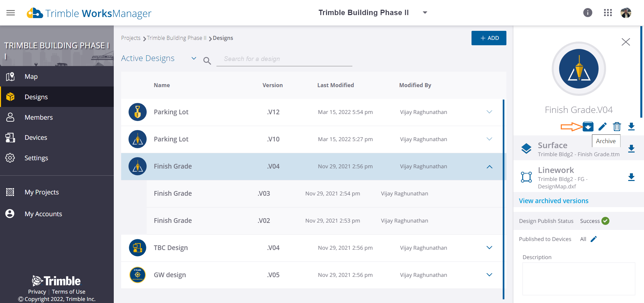Collapse the Finish Grade version history
This screenshot has height=303, width=644.
pyautogui.click(x=489, y=167)
